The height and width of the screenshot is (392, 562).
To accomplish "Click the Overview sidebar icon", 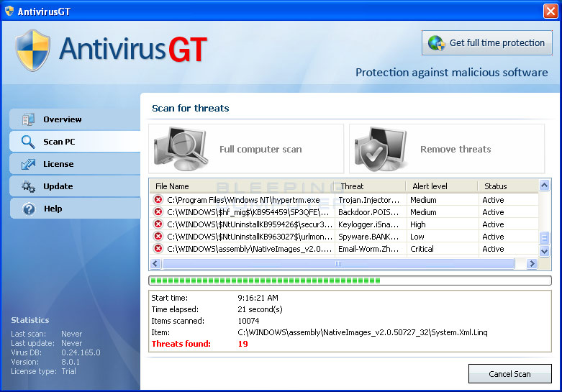I will coord(29,119).
